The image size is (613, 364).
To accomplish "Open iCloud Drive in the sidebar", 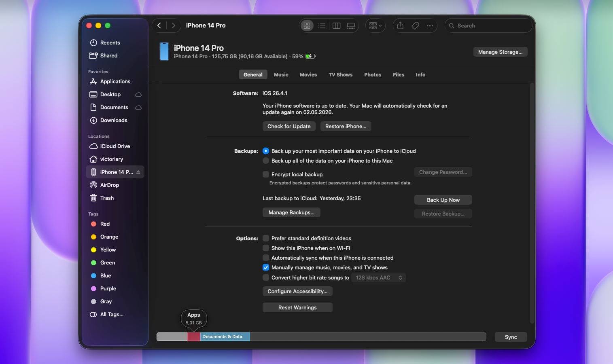I will coord(115,146).
